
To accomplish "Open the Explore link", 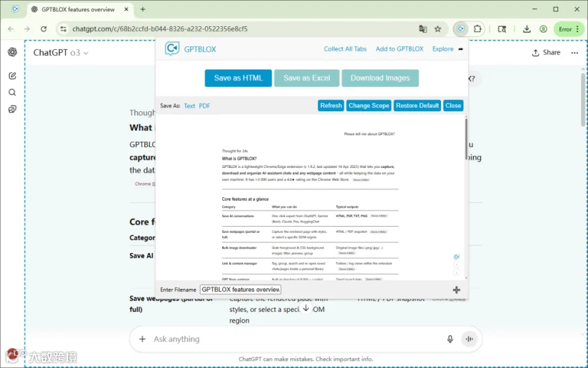I will point(443,49).
